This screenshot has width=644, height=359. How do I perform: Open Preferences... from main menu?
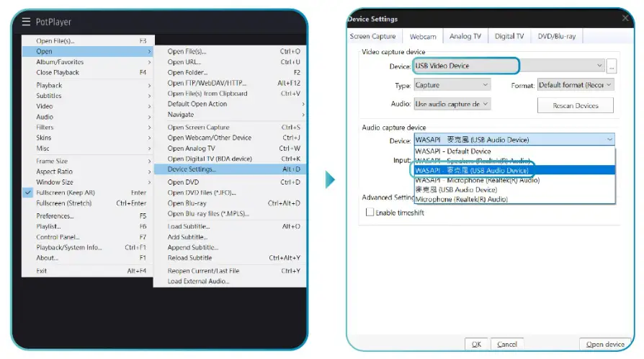[88, 216]
